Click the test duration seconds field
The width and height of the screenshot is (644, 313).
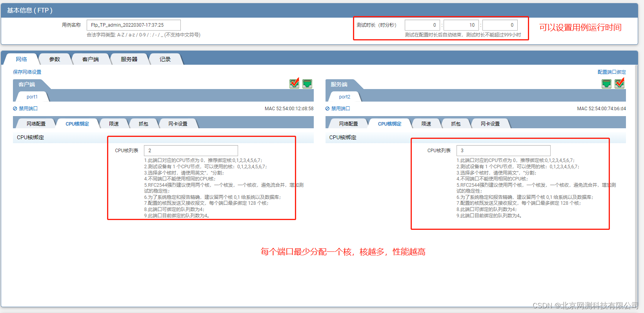click(500, 25)
